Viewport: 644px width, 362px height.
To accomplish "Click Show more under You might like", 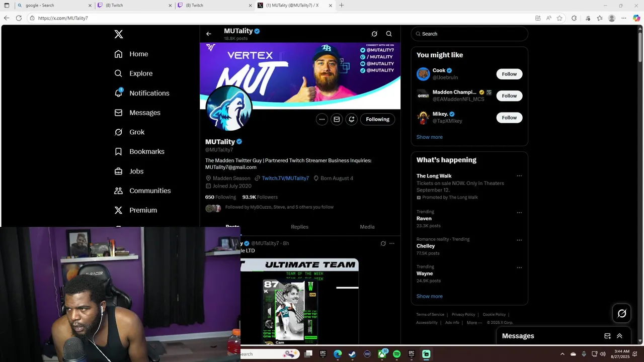I will 429,137.
